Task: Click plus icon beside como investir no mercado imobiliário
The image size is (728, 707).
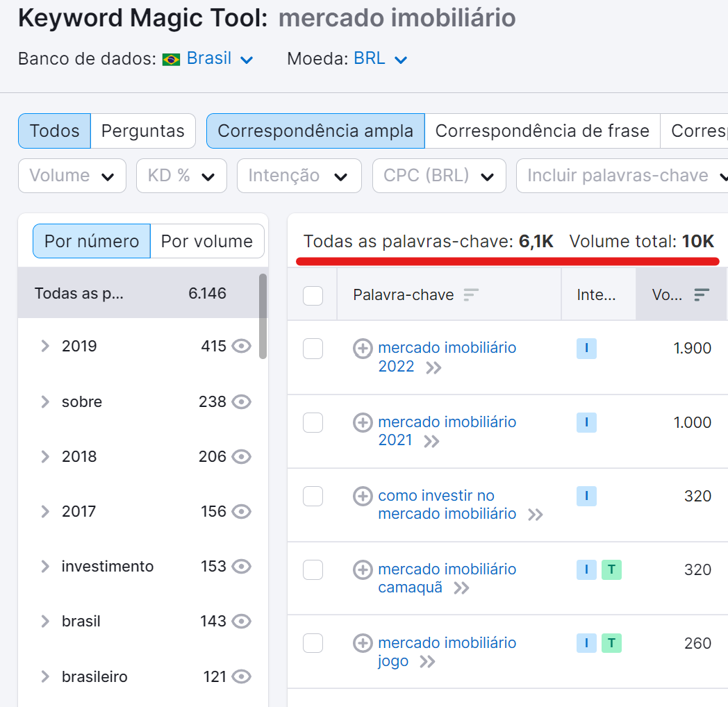Action: [x=363, y=496]
